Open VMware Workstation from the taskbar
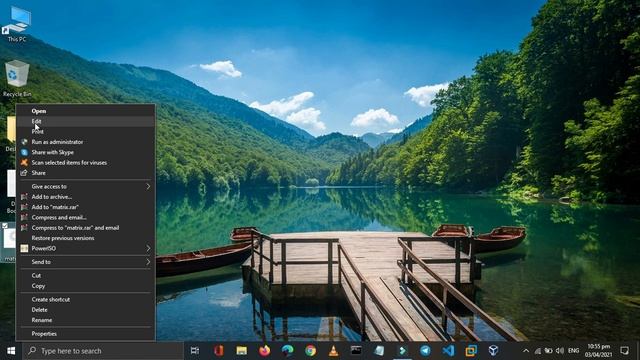Screen dimensions: 640x360 [471, 351]
